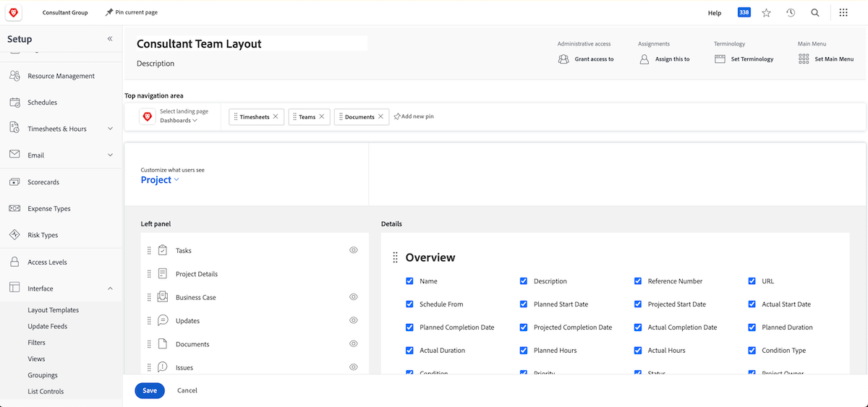Image resolution: width=868 pixels, height=407 pixels.
Task: Click the Tasks clipboard icon
Action: pyautogui.click(x=163, y=250)
